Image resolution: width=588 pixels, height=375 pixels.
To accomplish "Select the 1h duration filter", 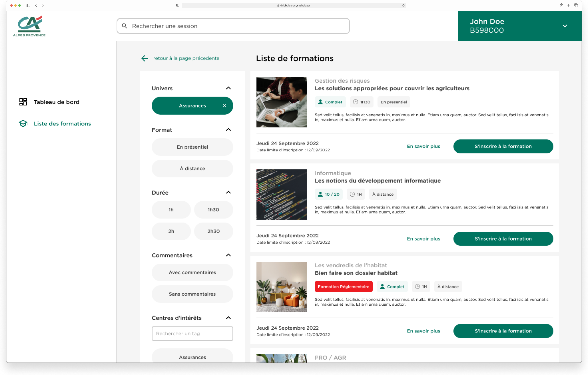I will 171,210.
